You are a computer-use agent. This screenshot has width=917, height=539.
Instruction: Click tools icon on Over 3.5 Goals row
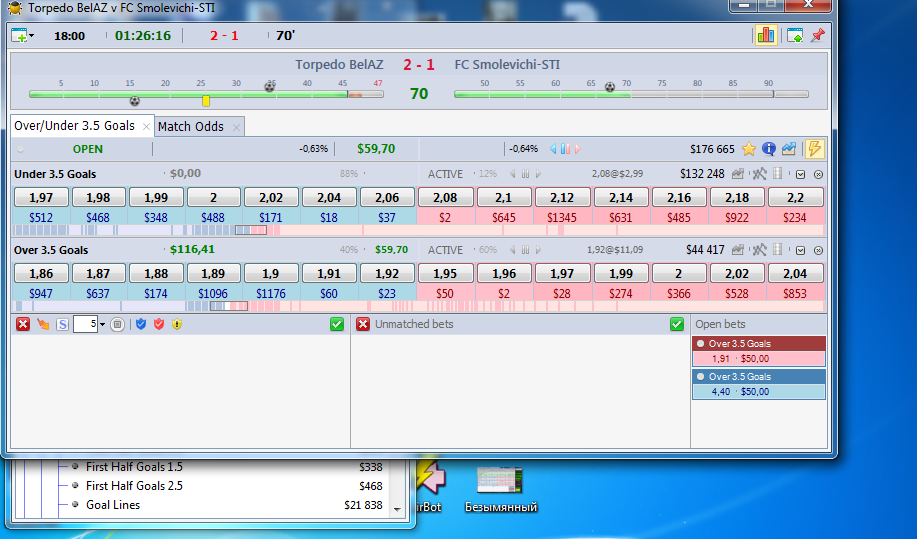759,250
